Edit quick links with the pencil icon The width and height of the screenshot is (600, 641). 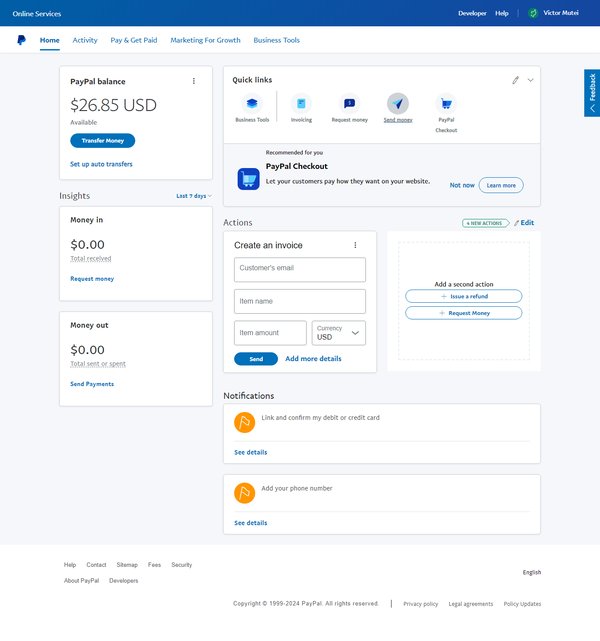[515, 80]
